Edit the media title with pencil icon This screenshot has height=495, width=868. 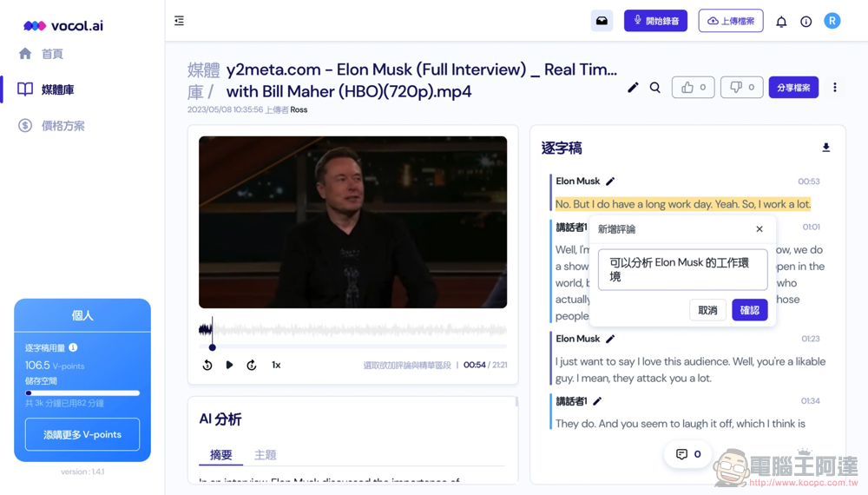point(633,88)
